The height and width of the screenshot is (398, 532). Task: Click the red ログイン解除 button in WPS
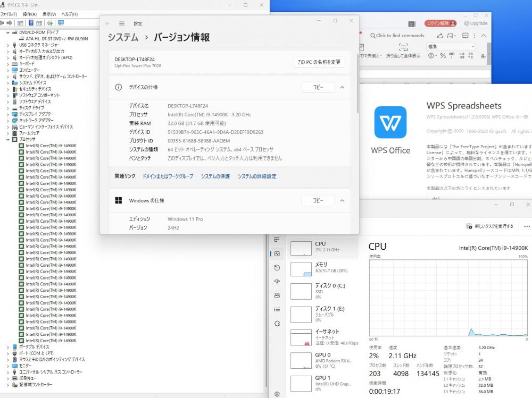tap(440, 23)
